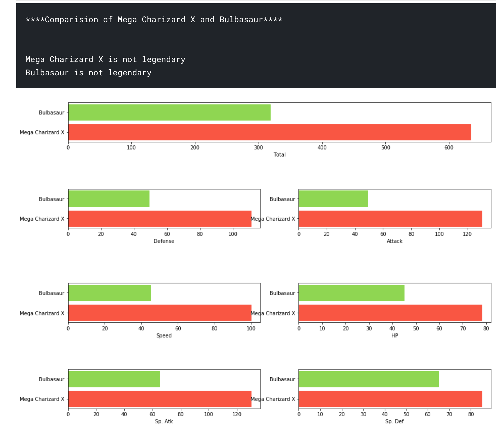Screen dimensions: 504x433
Task: Click 'Bulbasaur' y-label in Total chart
Action: click(51, 113)
